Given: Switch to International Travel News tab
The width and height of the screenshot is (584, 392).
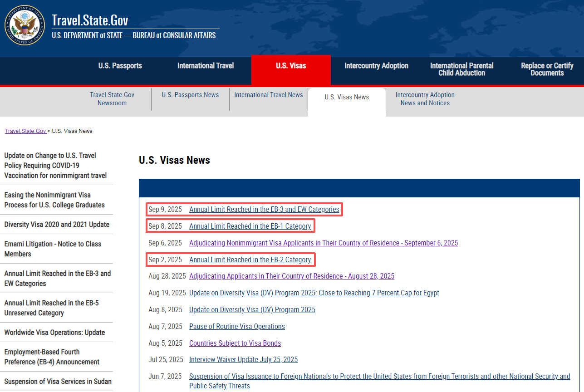Looking at the screenshot, I should point(269,95).
